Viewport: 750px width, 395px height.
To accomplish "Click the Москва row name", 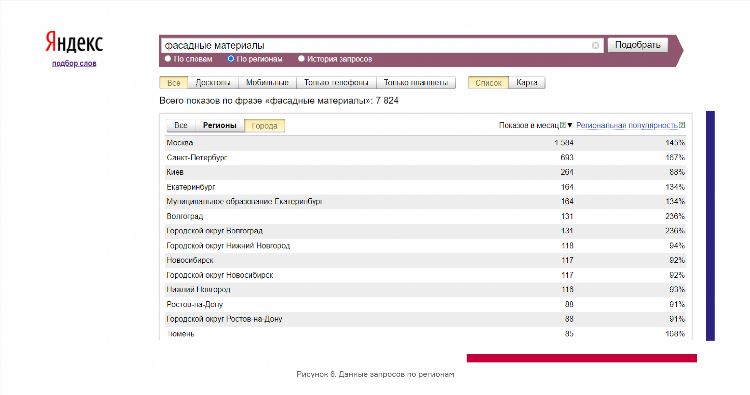I will [180, 143].
